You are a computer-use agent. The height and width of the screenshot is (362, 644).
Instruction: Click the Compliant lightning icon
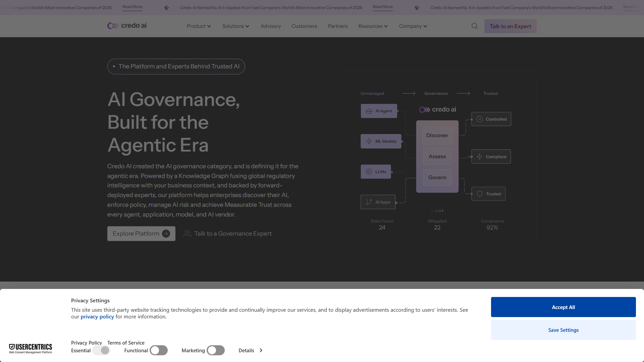point(480,157)
